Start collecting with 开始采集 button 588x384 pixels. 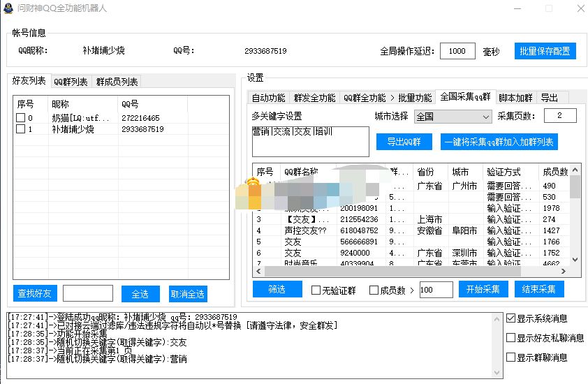(x=483, y=289)
